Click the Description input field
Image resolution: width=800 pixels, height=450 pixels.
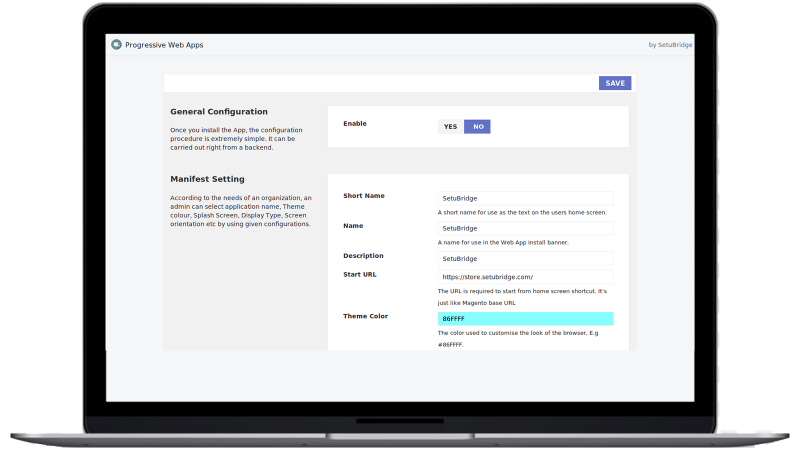pos(526,259)
